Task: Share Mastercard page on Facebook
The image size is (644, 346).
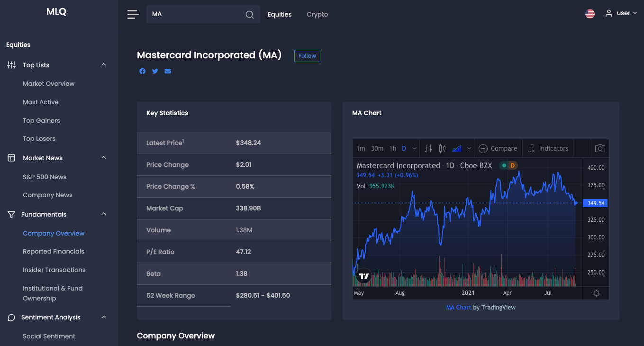Action: pos(143,71)
